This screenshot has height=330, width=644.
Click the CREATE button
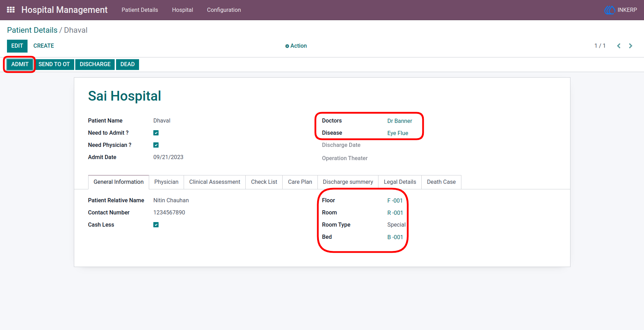pos(44,46)
